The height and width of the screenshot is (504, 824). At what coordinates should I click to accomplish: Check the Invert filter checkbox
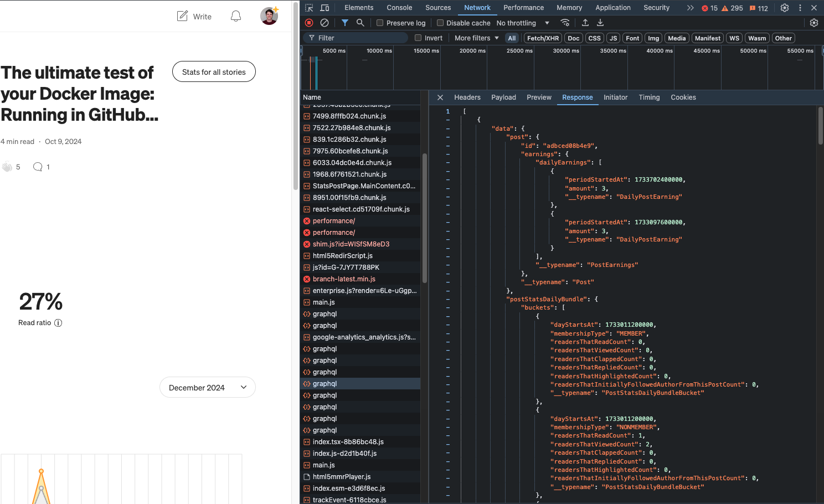pos(418,38)
